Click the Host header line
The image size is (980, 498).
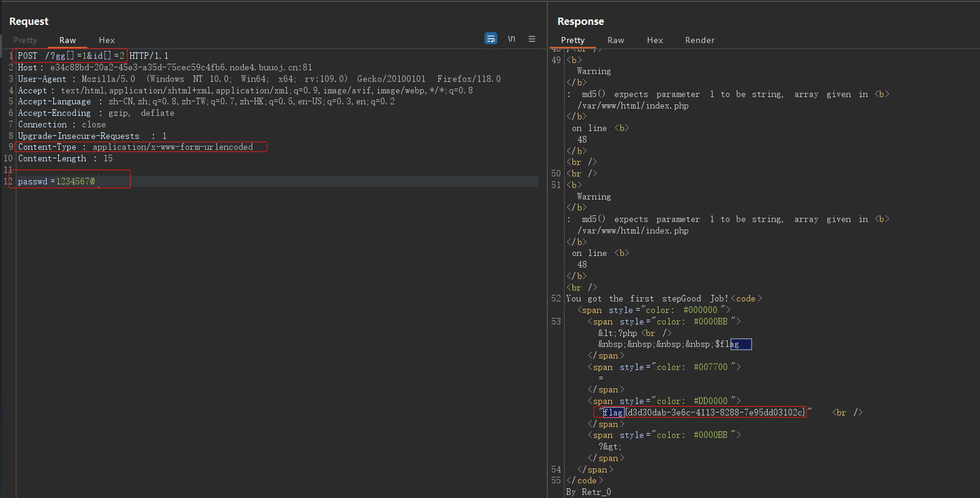165,67
